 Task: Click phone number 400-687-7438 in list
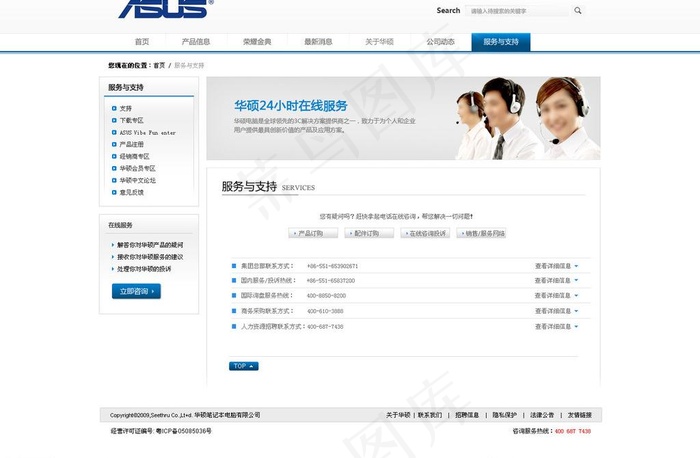[x=325, y=327]
